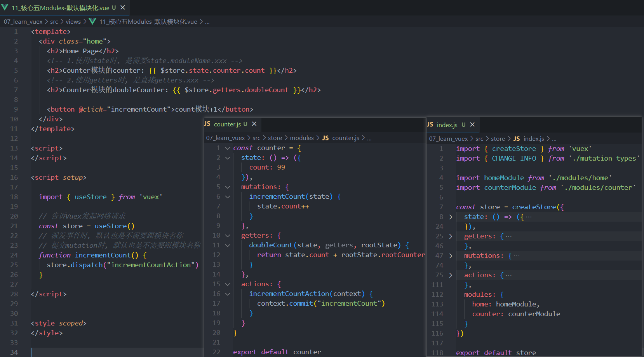Collapse actions fold in counter.js line 15
Image resolution: width=644 pixels, height=357 pixels.
point(228,284)
